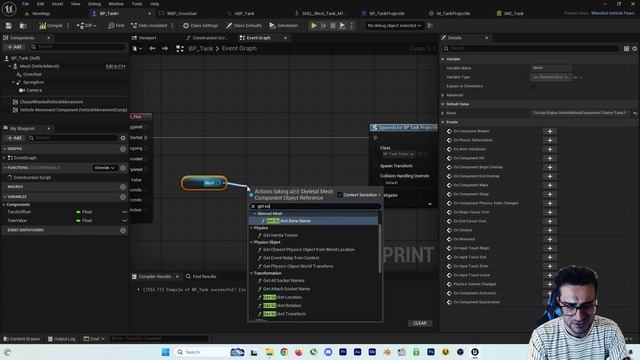Toggle Expose to Cinematics checkbox
The image size is (640, 360).
pyautogui.click(x=533, y=86)
